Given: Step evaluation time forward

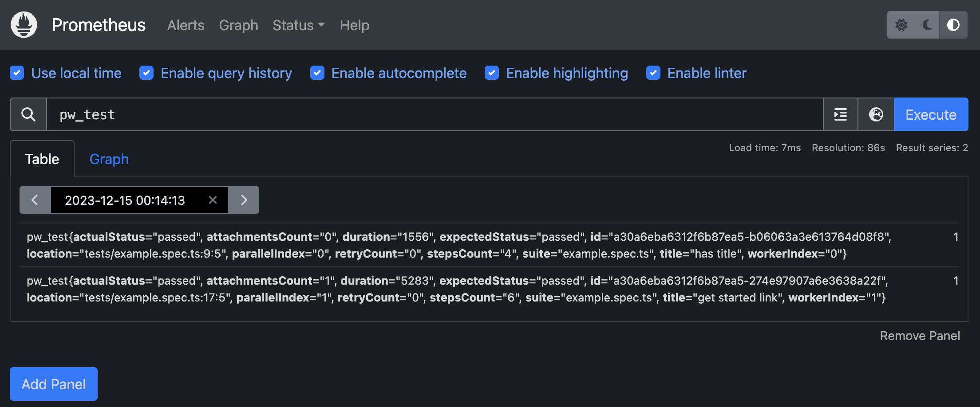Looking at the screenshot, I should click(x=244, y=200).
